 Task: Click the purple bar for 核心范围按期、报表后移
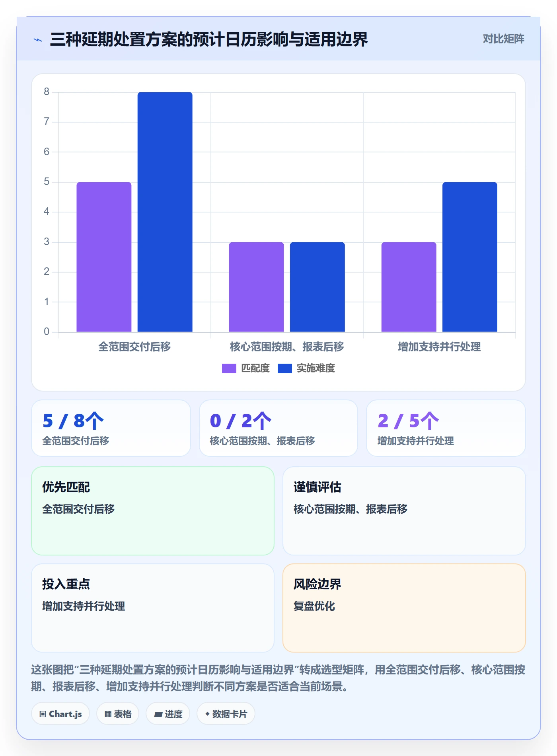click(x=256, y=287)
